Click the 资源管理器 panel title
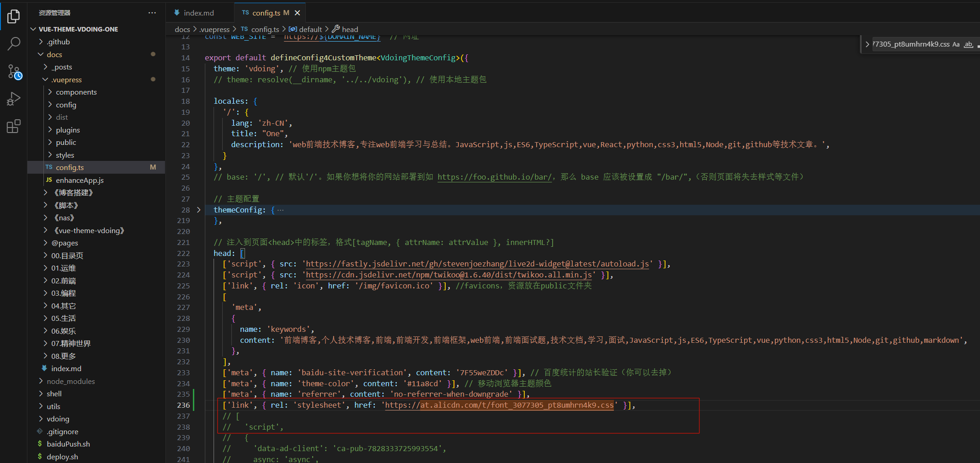 coord(54,13)
